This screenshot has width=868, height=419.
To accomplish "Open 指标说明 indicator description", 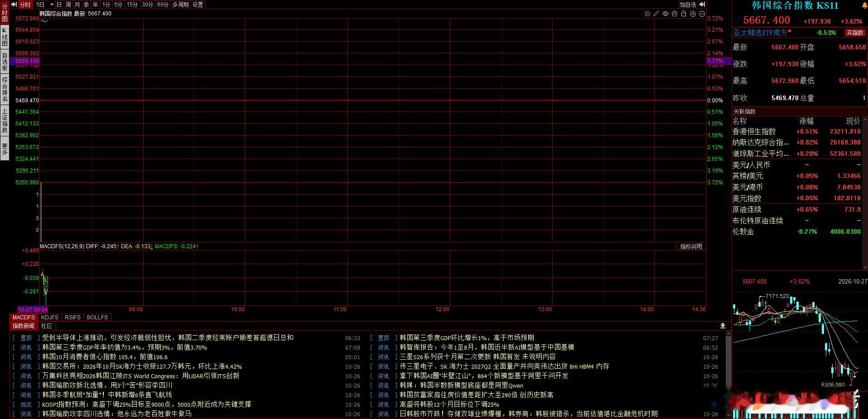I will pos(691,246).
